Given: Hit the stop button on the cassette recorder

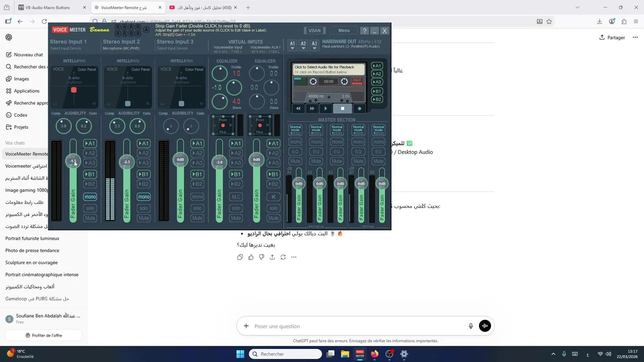Looking at the screenshot, I should 343,109.
